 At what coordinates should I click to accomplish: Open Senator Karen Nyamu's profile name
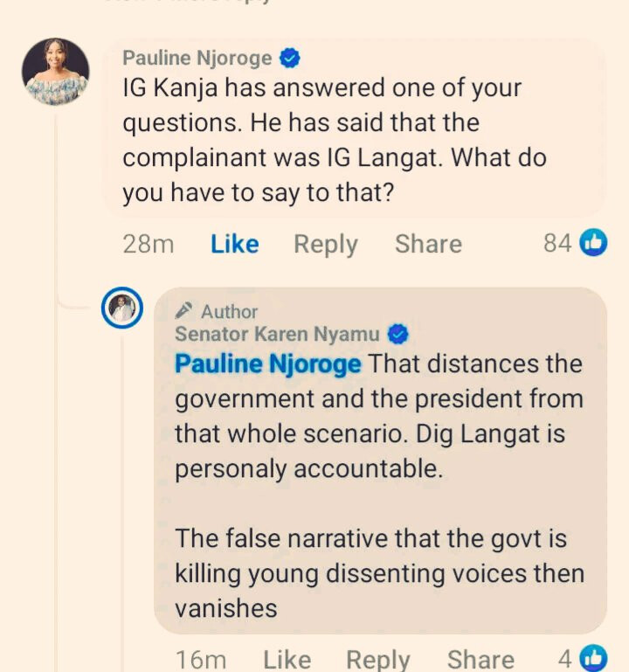point(277,334)
